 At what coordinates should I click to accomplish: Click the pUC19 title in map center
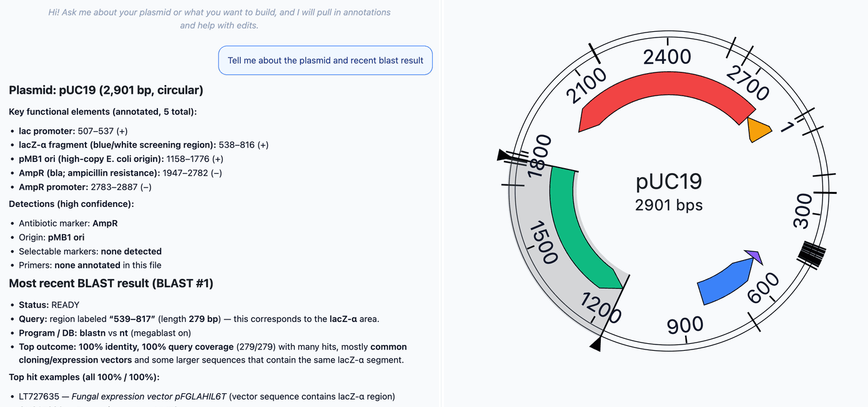(x=669, y=181)
